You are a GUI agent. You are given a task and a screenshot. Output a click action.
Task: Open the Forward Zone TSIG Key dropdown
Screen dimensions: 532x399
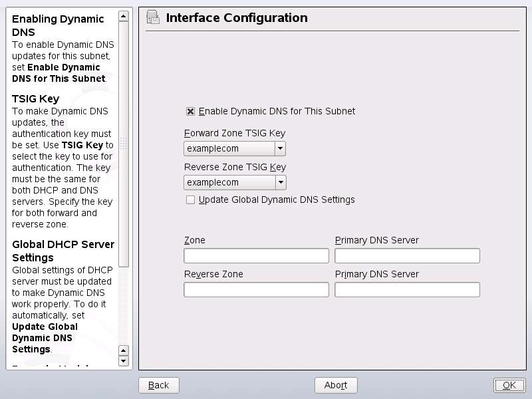(x=235, y=148)
